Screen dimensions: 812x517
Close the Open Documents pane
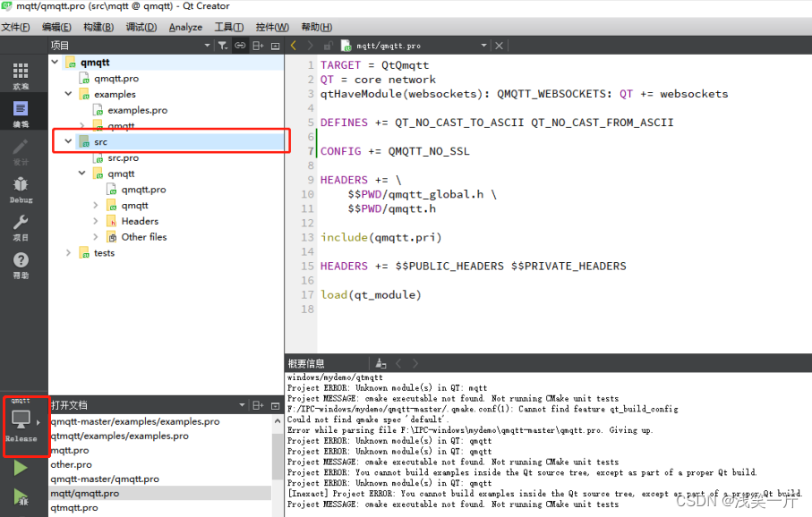(x=276, y=406)
